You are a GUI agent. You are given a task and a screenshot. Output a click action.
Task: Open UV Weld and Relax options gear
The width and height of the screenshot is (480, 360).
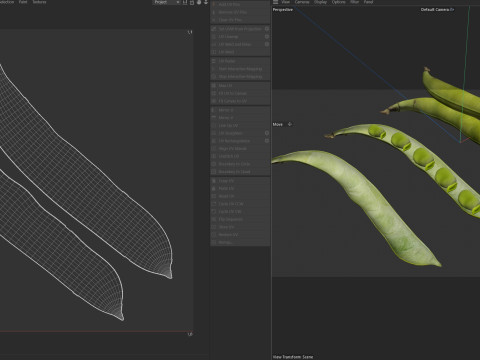(x=267, y=44)
